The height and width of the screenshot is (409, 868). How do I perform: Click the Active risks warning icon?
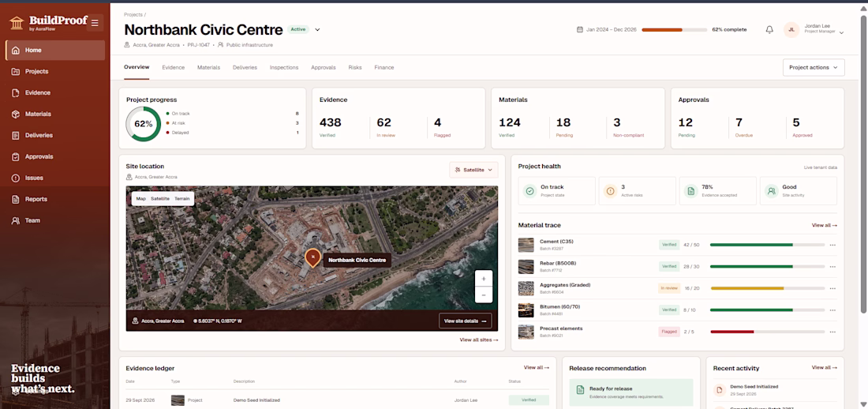(x=611, y=190)
